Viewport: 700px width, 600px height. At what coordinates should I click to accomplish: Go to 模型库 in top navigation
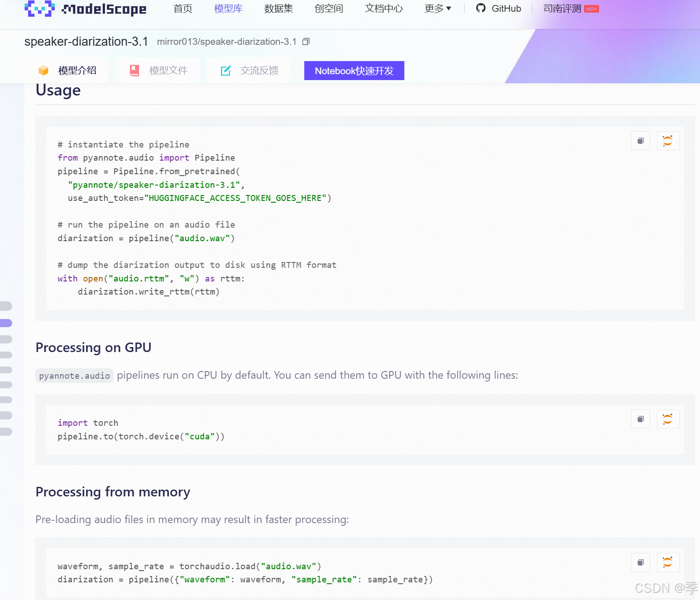[228, 9]
